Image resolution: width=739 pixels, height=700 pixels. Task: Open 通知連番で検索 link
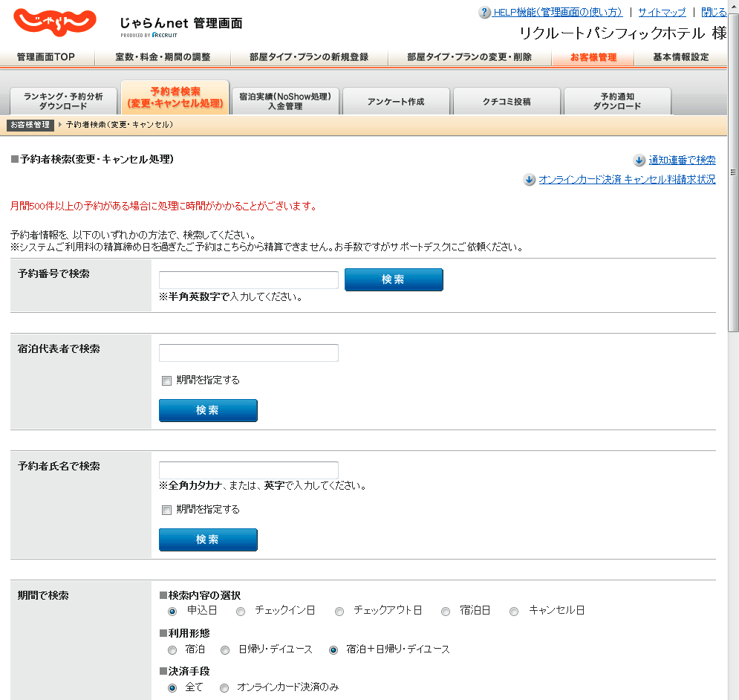click(x=682, y=161)
